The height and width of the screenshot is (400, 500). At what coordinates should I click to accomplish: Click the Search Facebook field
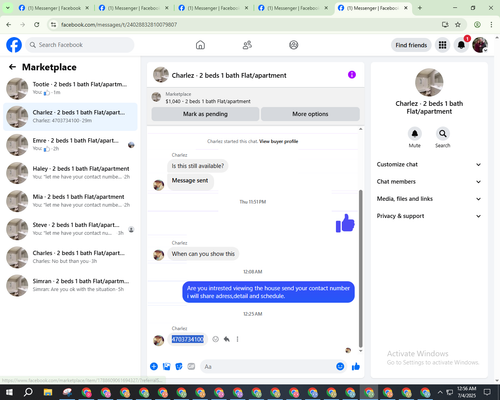(80, 45)
